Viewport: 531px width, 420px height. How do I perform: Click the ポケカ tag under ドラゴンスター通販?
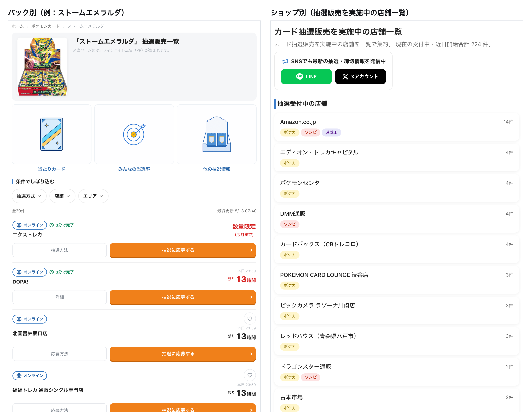click(290, 377)
